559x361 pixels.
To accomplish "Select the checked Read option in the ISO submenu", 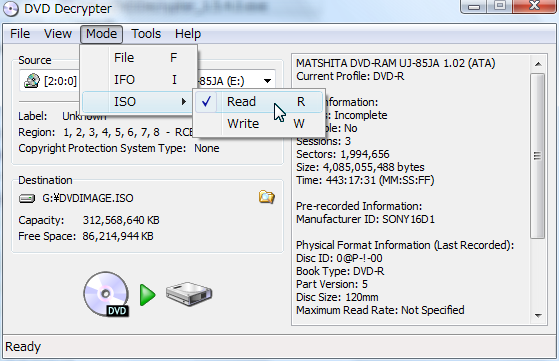I will (x=259, y=102).
